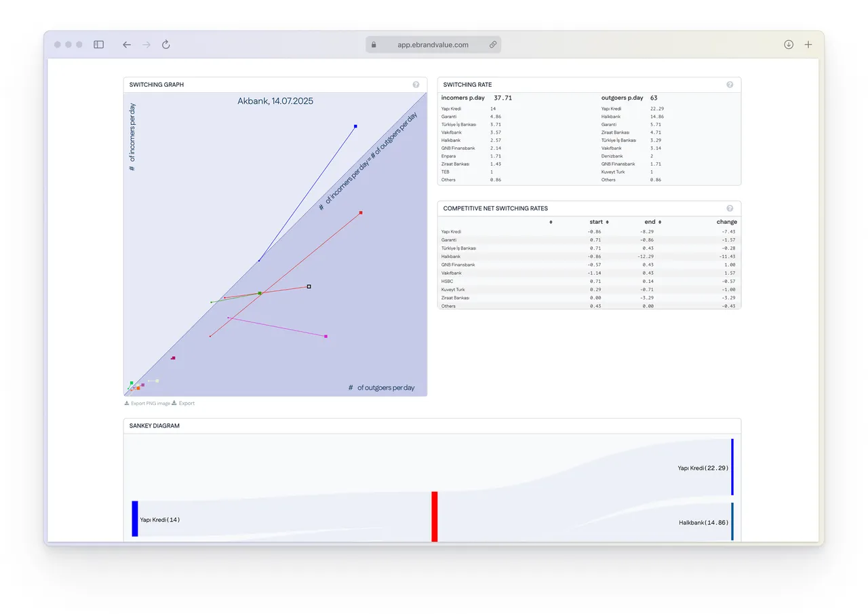
Task: Click "HSBC" in the net switching table
Action: coord(447,281)
